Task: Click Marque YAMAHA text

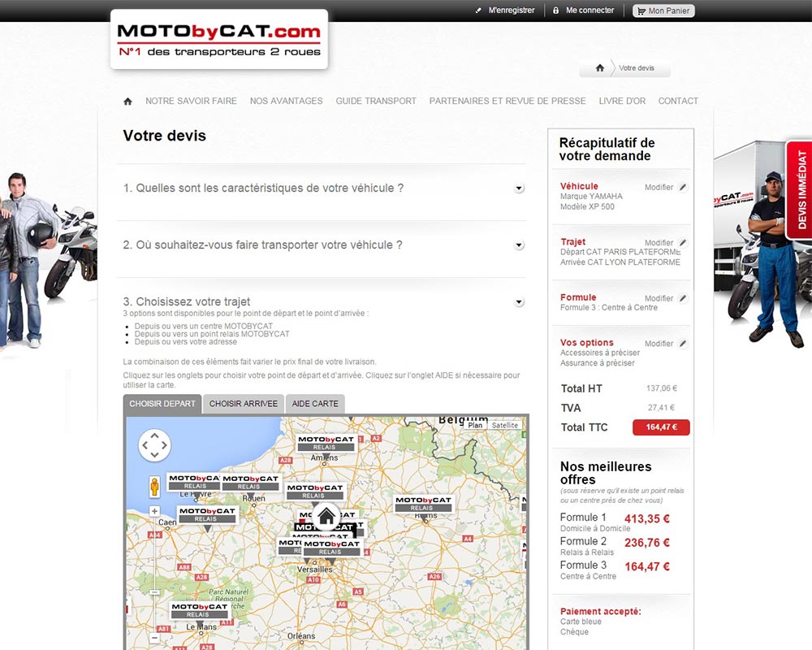Action: click(591, 196)
